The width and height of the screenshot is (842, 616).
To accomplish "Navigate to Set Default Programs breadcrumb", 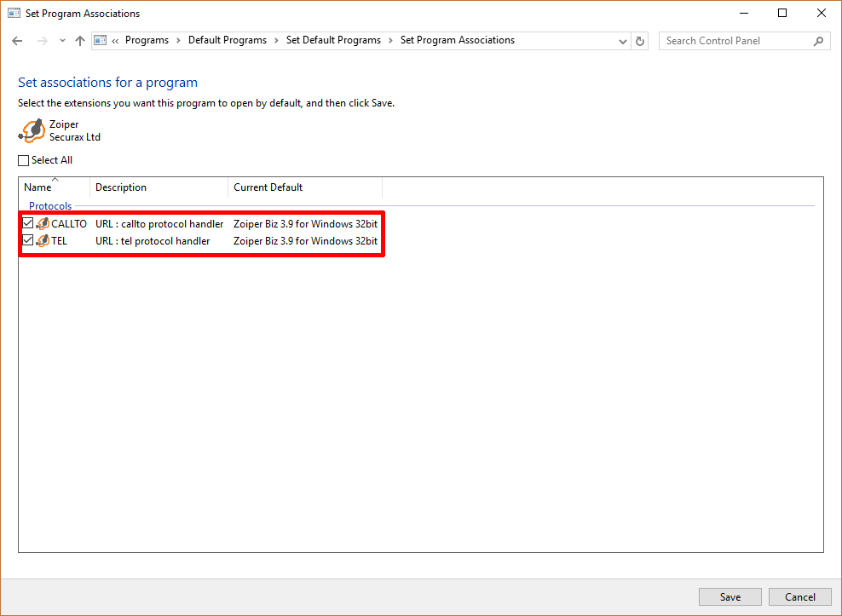I will point(333,40).
